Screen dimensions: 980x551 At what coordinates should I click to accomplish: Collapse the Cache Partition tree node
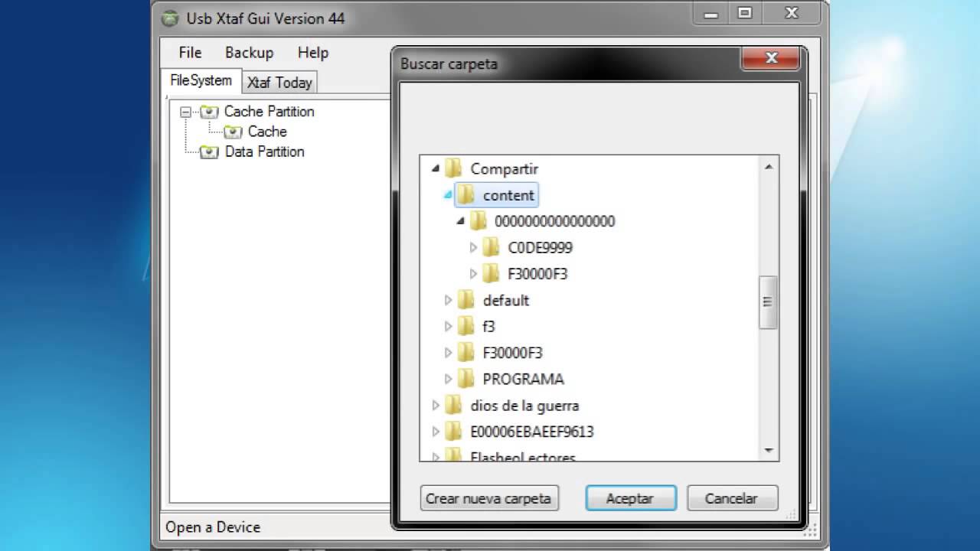click(x=185, y=112)
